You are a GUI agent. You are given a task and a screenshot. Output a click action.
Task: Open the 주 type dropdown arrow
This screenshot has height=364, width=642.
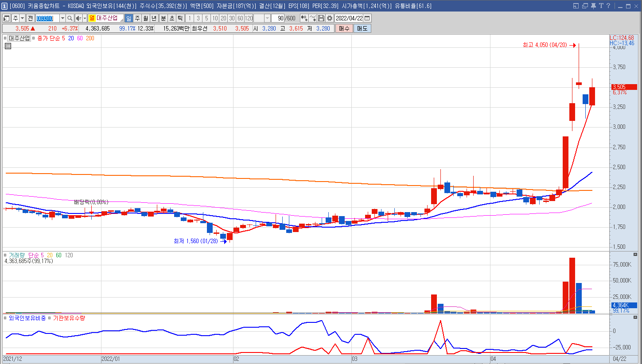(x=22, y=18)
